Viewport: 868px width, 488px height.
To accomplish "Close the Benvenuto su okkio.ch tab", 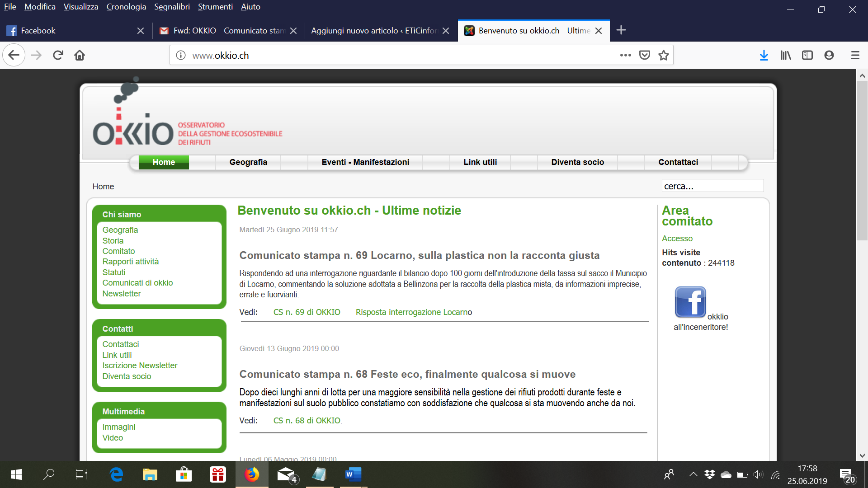I will click(x=599, y=31).
